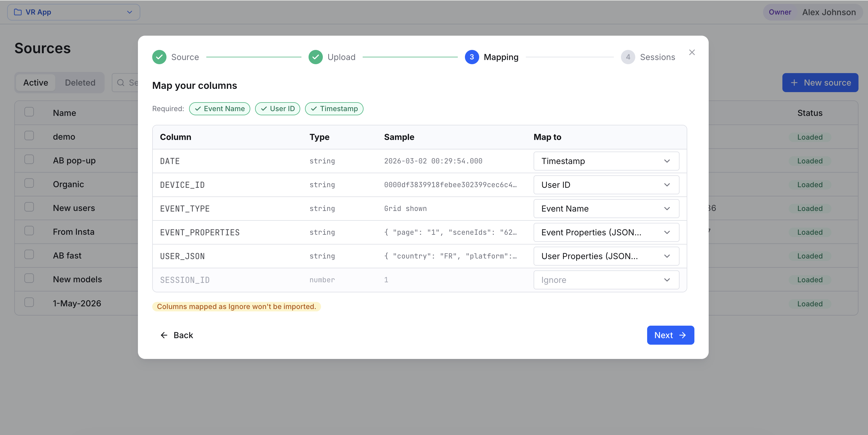Click the Loaded status for 1-May-2026 row
The image size is (868, 435).
point(810,304)
